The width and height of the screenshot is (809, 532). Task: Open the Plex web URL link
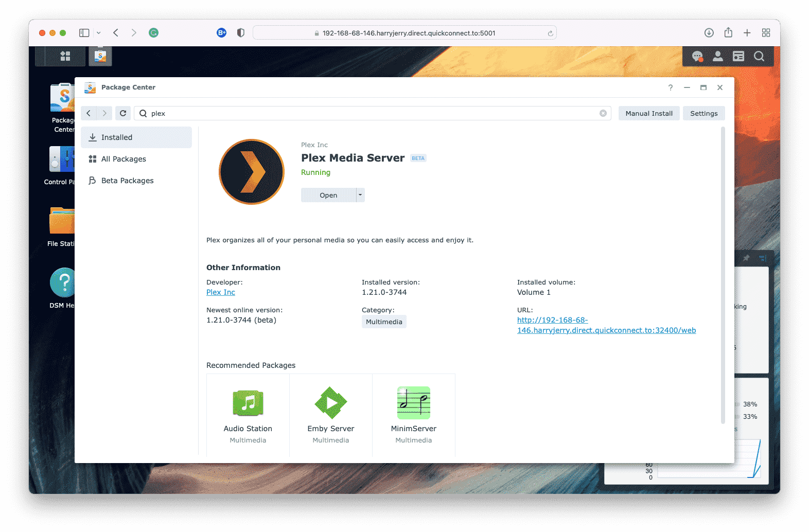pos(606,325)
